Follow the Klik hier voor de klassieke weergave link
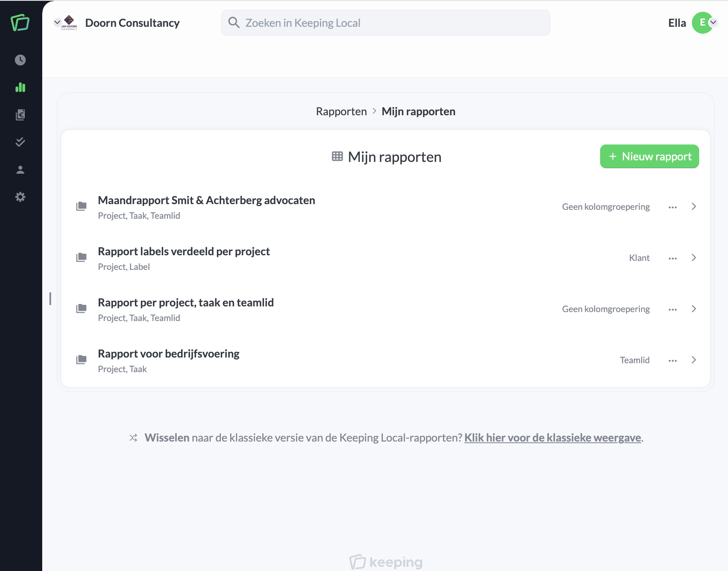 pyautogui.click(x=553, y=437)
